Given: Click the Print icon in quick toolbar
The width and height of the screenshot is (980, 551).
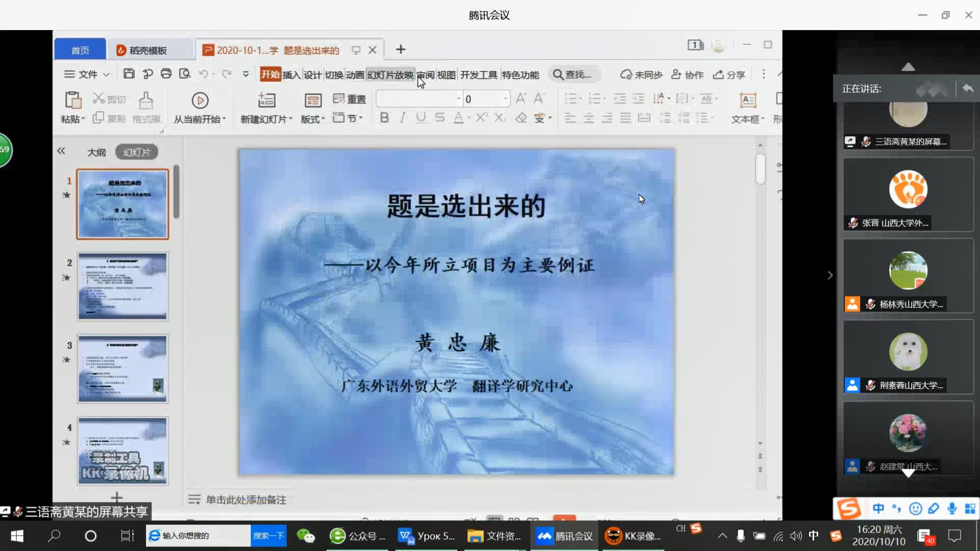Looking at the screenshot, I should (166, 74).
